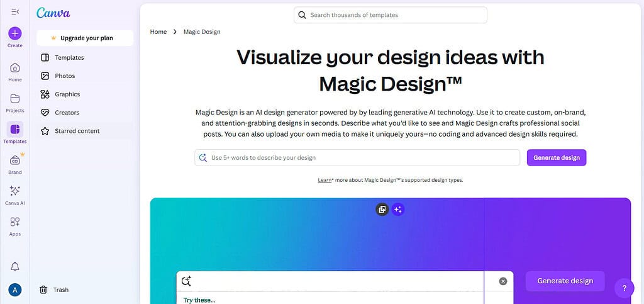Click the Trash bin icon
Image resolution: width=644 pixels, height=304 pixels.
[x=43, y=290]
